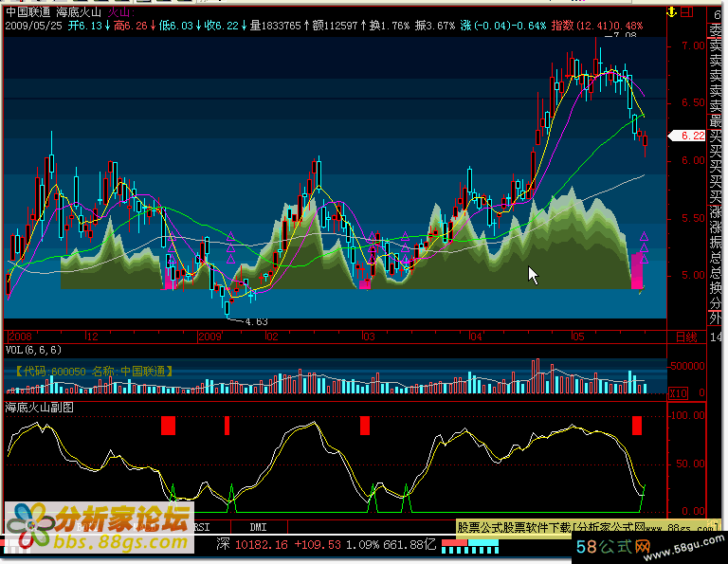Click the 海底火山副图 sub-chart title
Image resolution: width=728 pixels, height=564 pixels.
coord(40,408)
